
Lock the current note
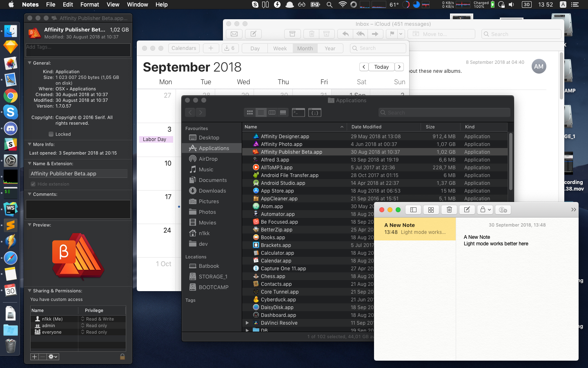pyautogui.click(x=483, y=209)
